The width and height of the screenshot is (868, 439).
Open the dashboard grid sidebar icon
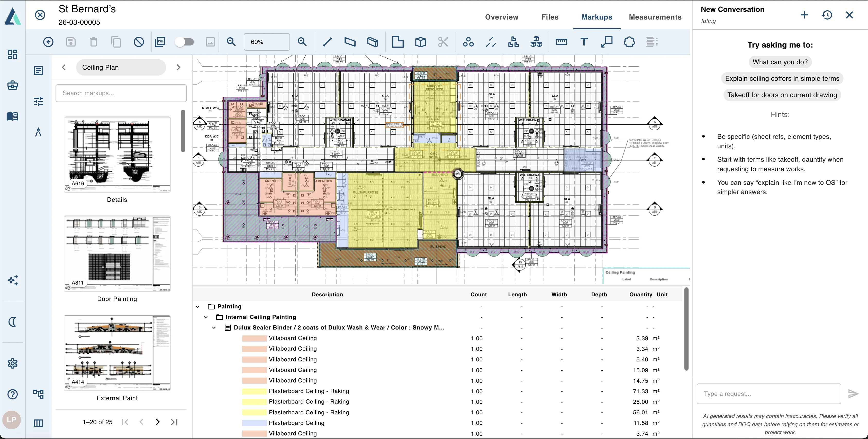[x=12, y=54]
